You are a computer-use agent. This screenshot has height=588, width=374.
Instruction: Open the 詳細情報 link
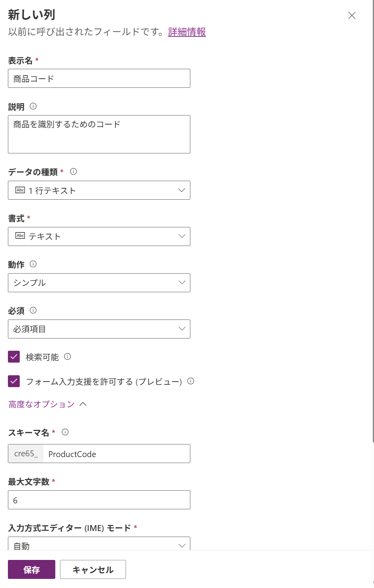coord(186,33)
